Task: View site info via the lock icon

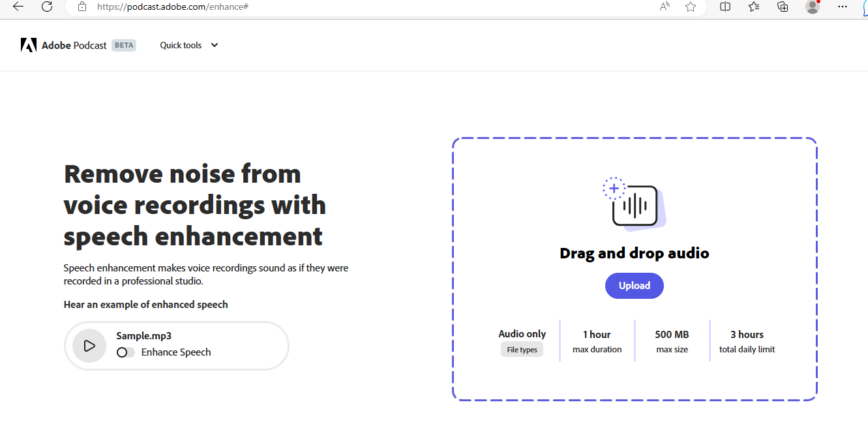Action: (82, 7)
